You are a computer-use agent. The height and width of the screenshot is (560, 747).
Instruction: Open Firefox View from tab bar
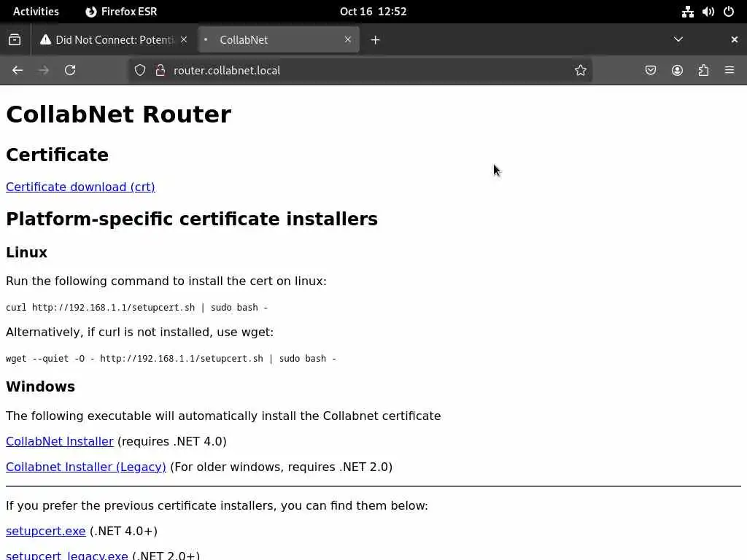coord(15,40)
